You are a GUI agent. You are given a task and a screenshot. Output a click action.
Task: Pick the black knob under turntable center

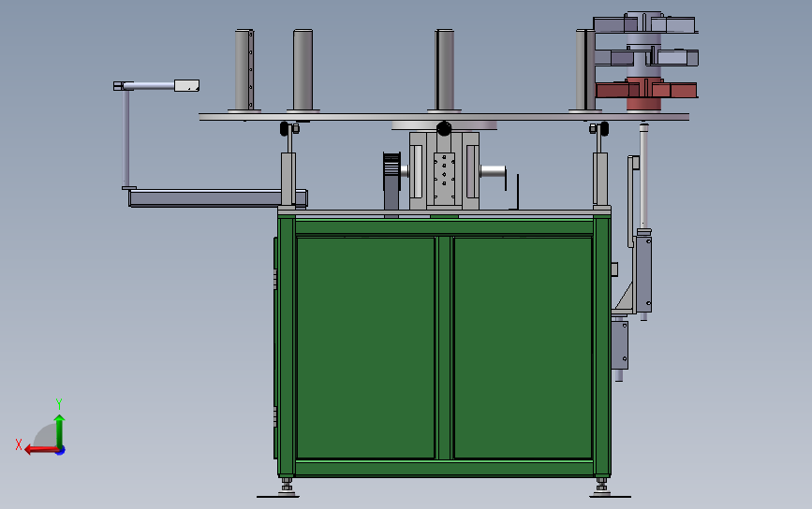(444, 128)
